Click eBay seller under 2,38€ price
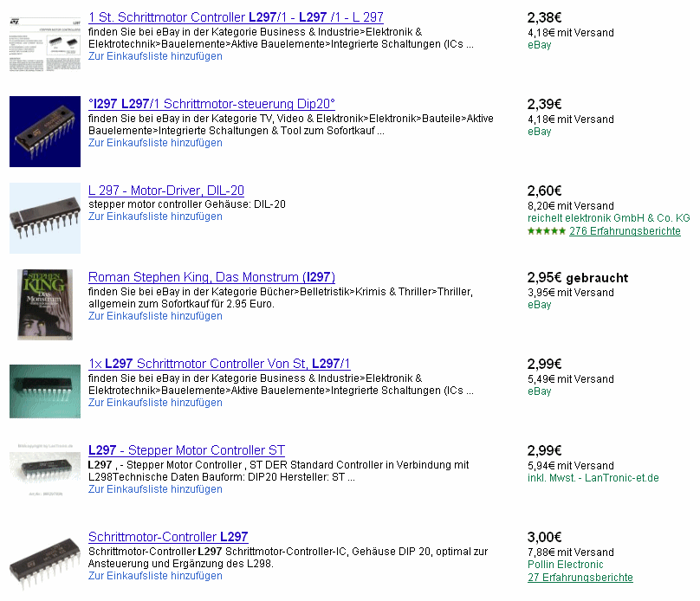 click(539, 45)
